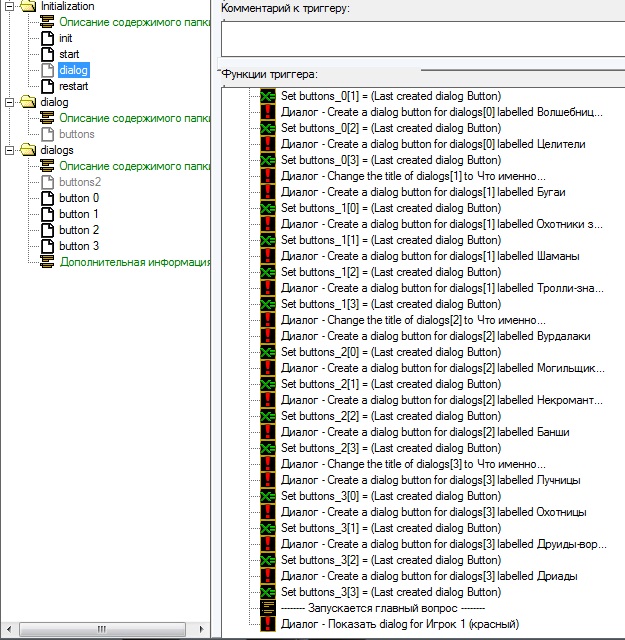Select Set buttons_2[1] action row
The image size is (625, 640).
tap(391, 384)
